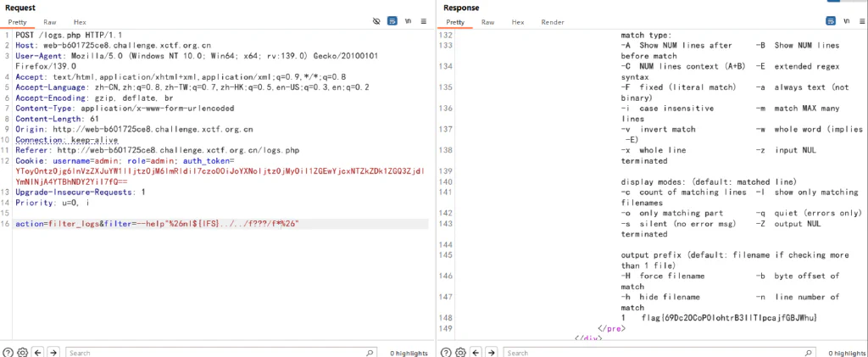Toggle hidden characters eye icon in Request
The image size is (868, 357).
click(x=376, y=21)
